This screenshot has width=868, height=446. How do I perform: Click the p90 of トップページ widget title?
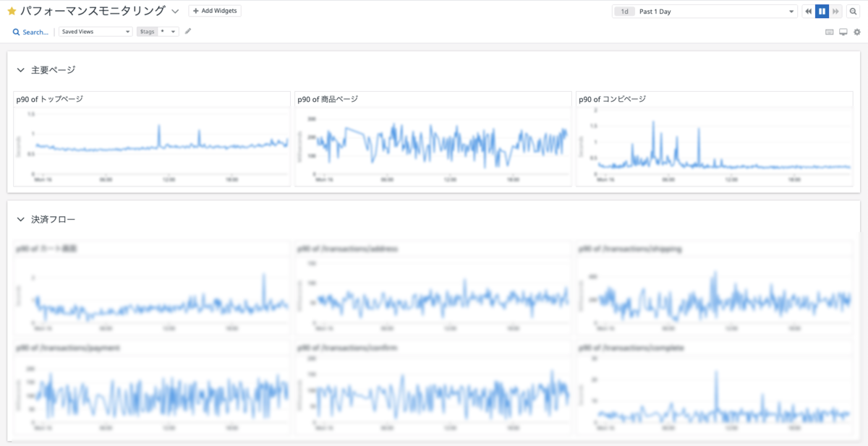tap(50, 99)
